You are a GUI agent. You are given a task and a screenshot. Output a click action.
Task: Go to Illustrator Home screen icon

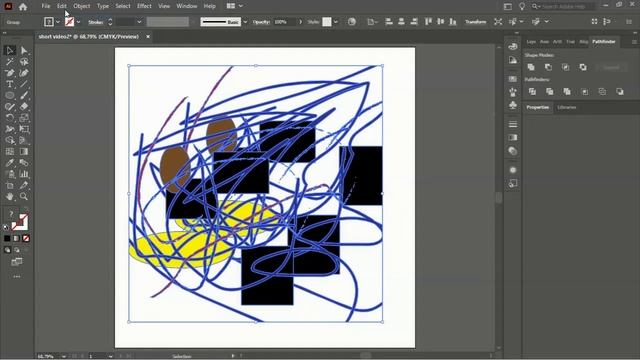click(23, 7)
